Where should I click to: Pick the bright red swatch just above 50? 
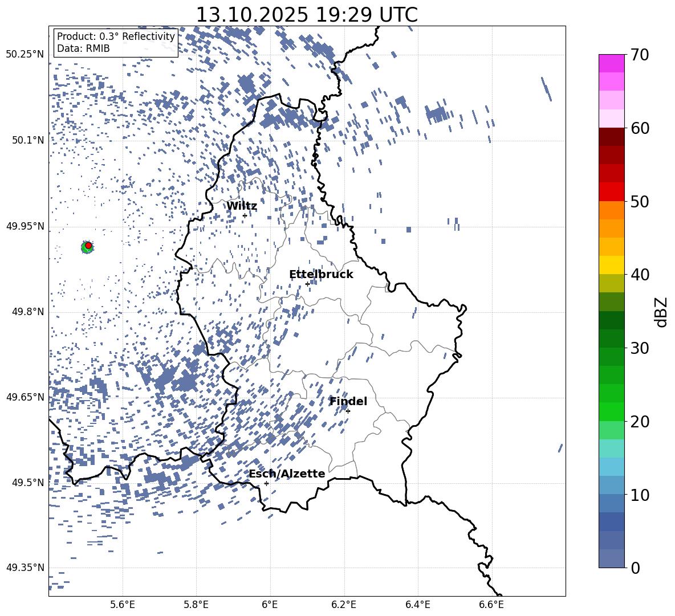point(611,192)
